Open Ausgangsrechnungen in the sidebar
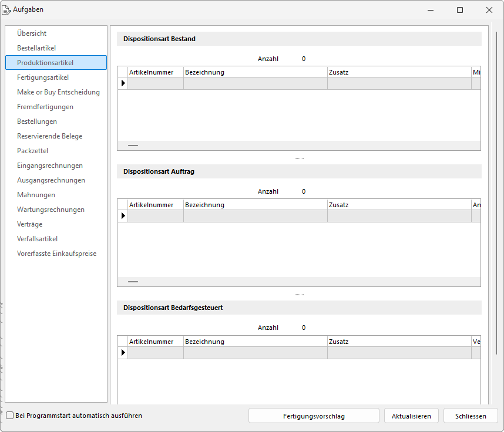This screenshot has width=504, height=432. click(51, 180)
